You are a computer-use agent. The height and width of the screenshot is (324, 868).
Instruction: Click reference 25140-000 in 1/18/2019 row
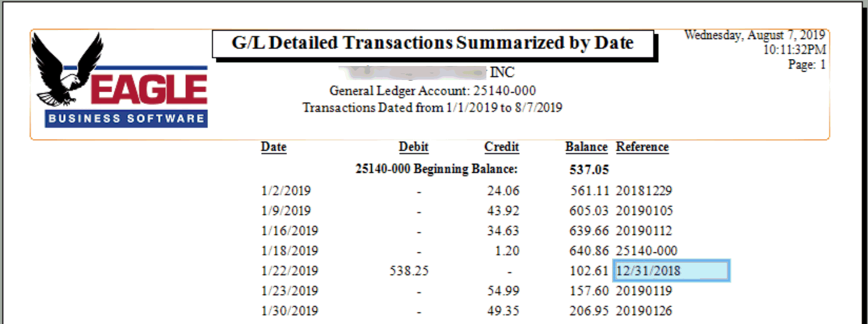646,251
